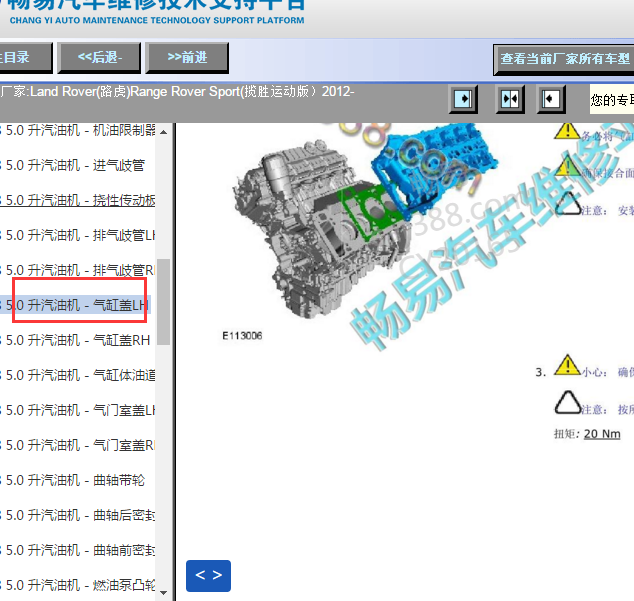Open 查看当前厂家所有车型 button
The width and height of the screenshot is (634, 601).
coord(563,59)
